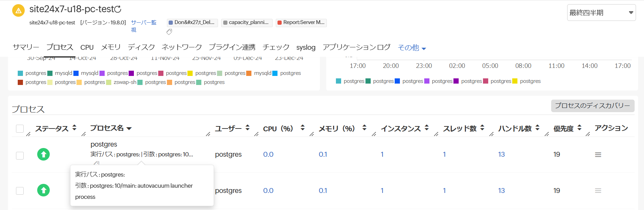Open the 最終四半期 time period dropdown
644x210 pixels.
click(x=601, y=13)
